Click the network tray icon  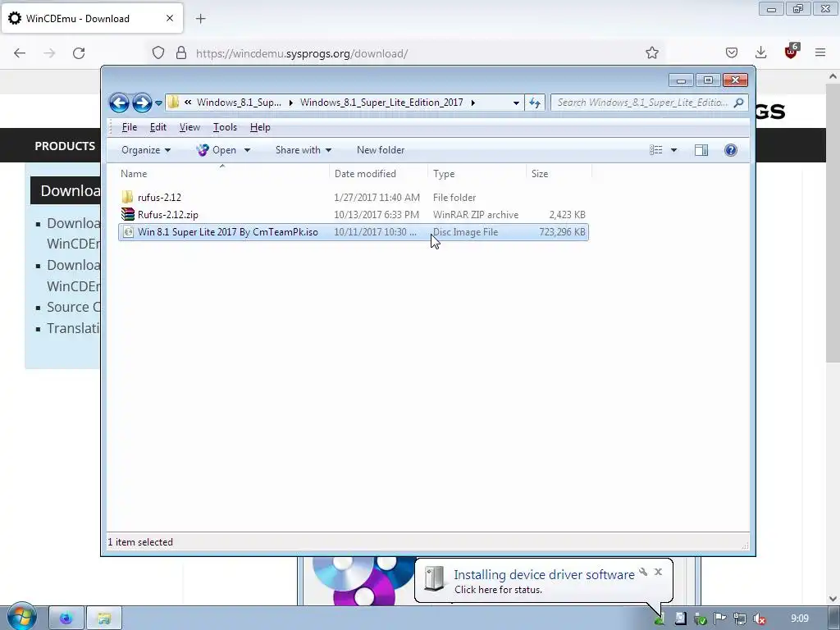click(740, 619)
